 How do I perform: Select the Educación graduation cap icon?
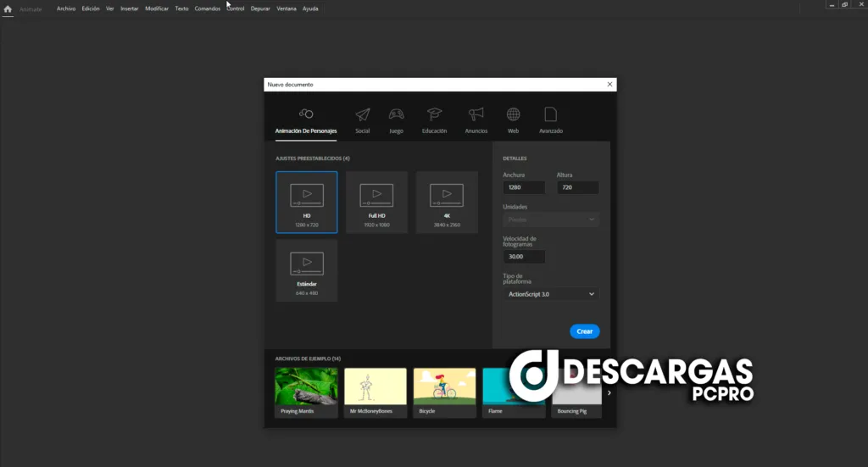pyautogui.click(x=434, y=114)
